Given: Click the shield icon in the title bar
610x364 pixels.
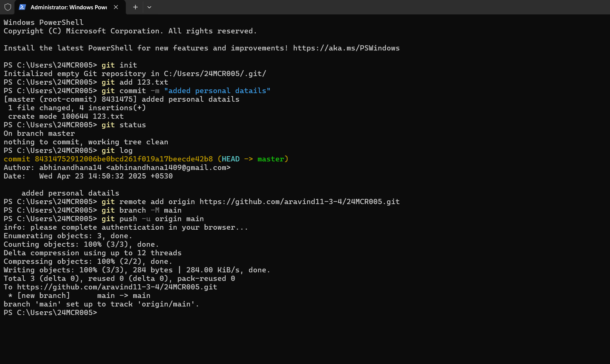Looking at the screenshot, I should (x=8, y=7).
